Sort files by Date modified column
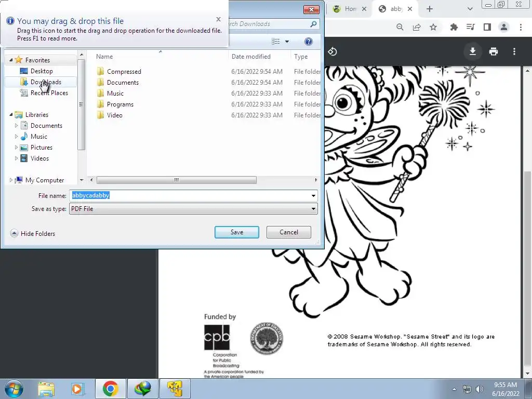Screen dimensions: 532x399 coord(251,57)
